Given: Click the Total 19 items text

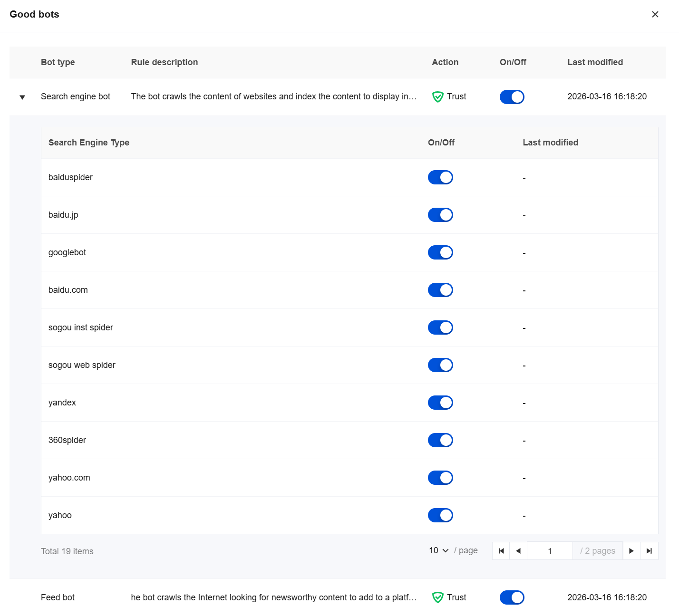Looking at the screenshot, I should pyautogui.click(x=67, y=551).
